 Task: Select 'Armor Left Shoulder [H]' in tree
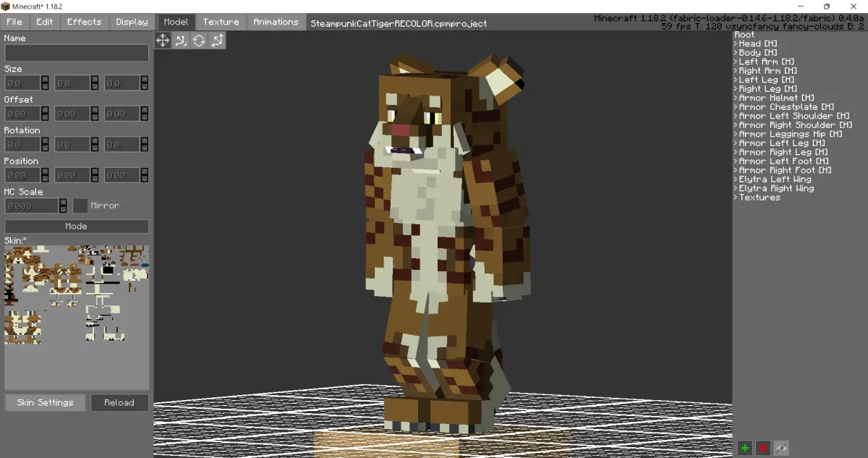(x=794, y=116)
